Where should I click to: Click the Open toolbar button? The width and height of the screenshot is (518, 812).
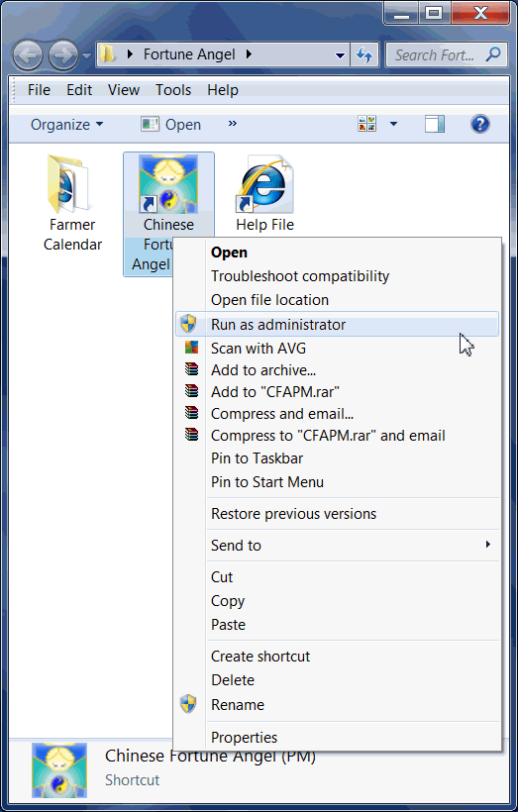coord(171,125)
